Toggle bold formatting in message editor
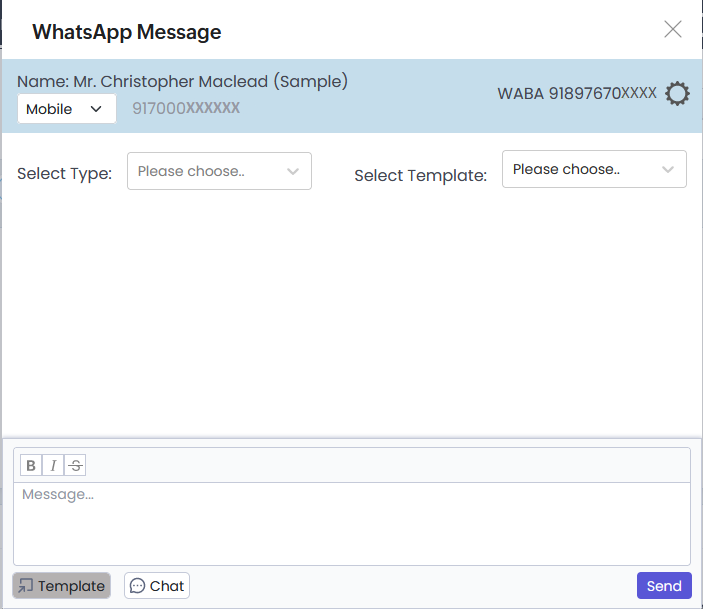Screen dimensions: 703x609 (31, 465)
